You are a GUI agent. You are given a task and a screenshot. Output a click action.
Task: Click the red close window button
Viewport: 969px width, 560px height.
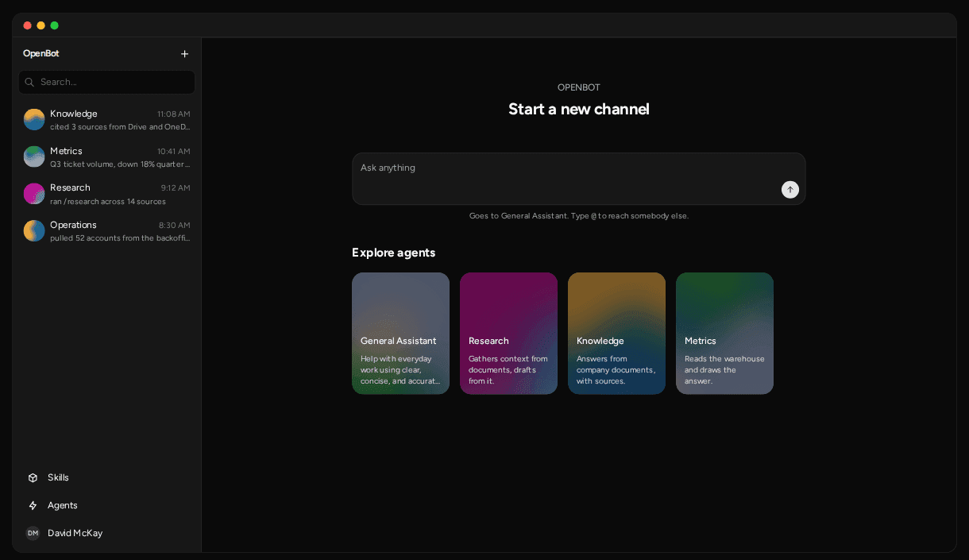coord(28,25)
